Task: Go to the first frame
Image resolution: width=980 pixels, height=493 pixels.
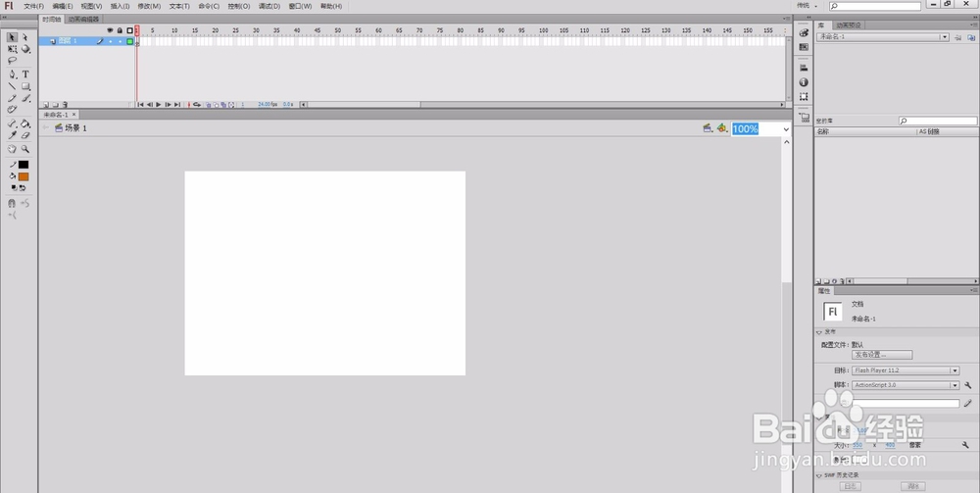Action: click(x=140, y=105)
